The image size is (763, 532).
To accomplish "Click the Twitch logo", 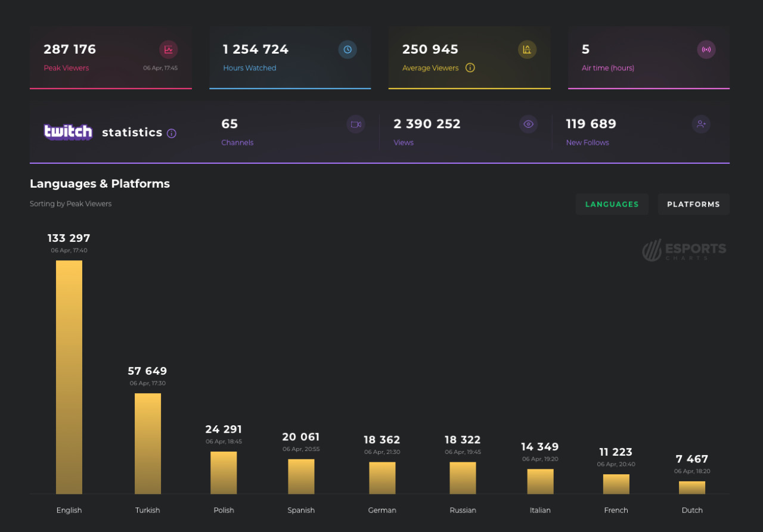I will point(68,132).
